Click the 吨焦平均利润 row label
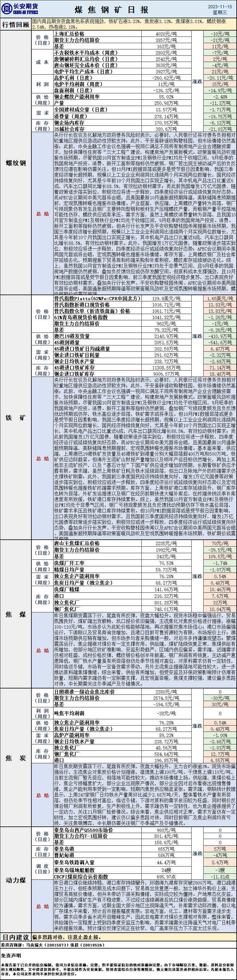237x980 pixels. pos(69,713)
